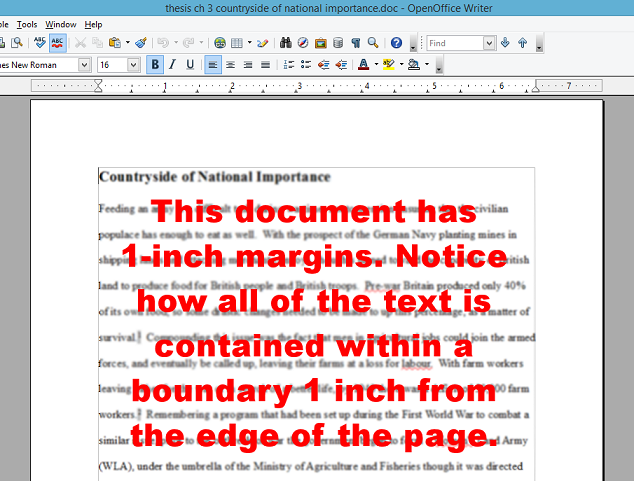Screen dimensions: 634x481
Task: Apply the yellow Highlighting color
Action: click(389, 65)
